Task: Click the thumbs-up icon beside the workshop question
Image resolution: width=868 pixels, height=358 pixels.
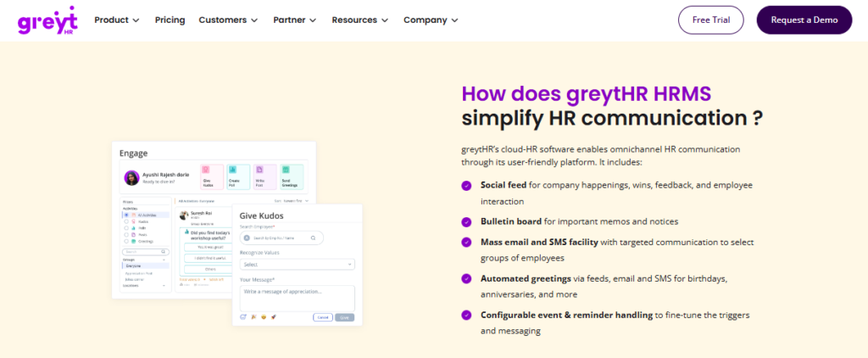Action: coord(186,232)
